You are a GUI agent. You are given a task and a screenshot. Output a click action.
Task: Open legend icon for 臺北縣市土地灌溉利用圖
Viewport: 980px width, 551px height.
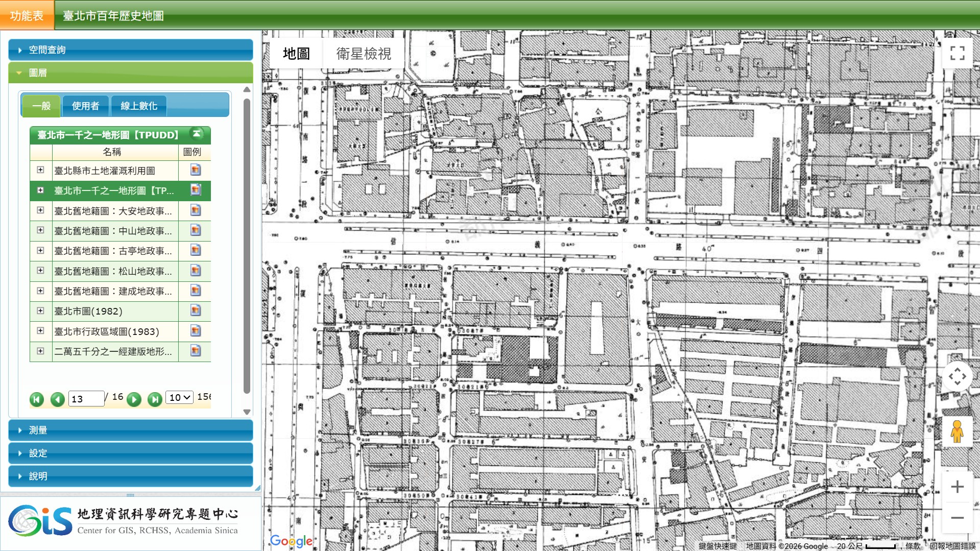[195, 170]
